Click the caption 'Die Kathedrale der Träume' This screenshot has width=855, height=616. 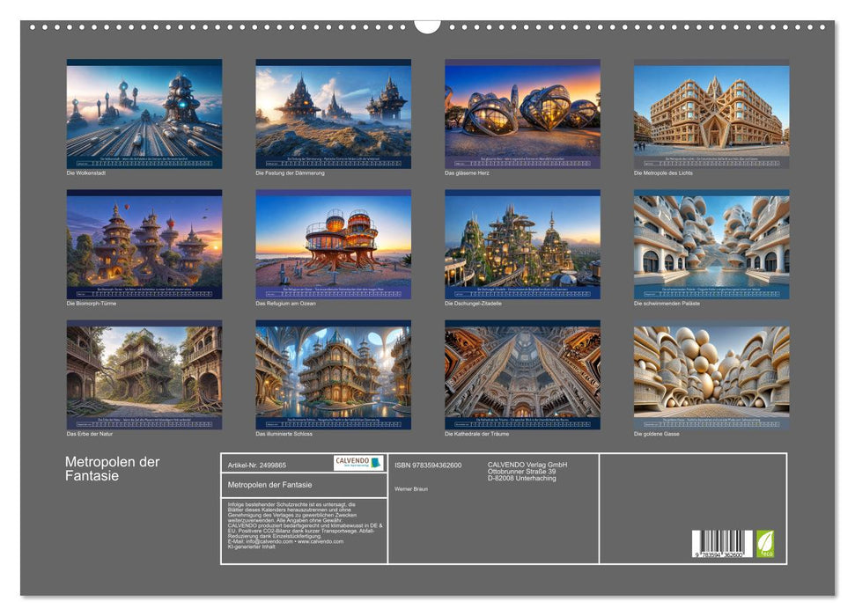(x=477, y=434)
